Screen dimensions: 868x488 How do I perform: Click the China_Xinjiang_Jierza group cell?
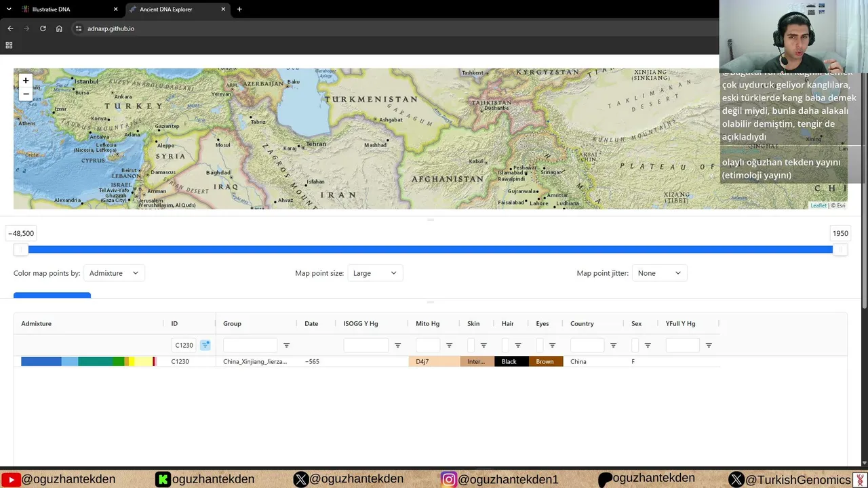(x=255, y=362)
